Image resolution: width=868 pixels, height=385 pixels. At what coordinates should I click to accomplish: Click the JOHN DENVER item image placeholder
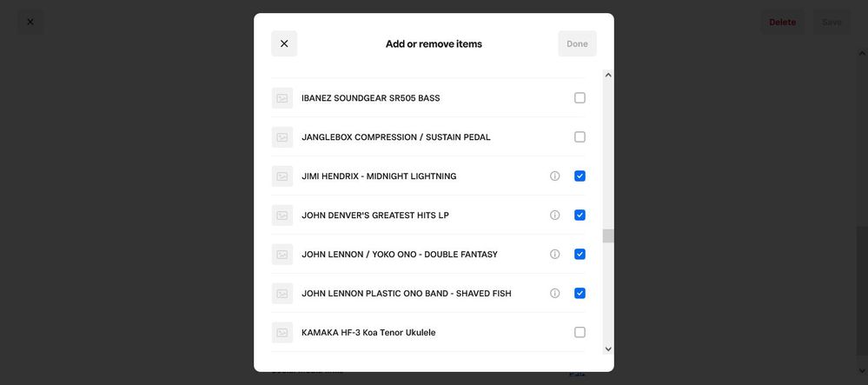[282, 215]
